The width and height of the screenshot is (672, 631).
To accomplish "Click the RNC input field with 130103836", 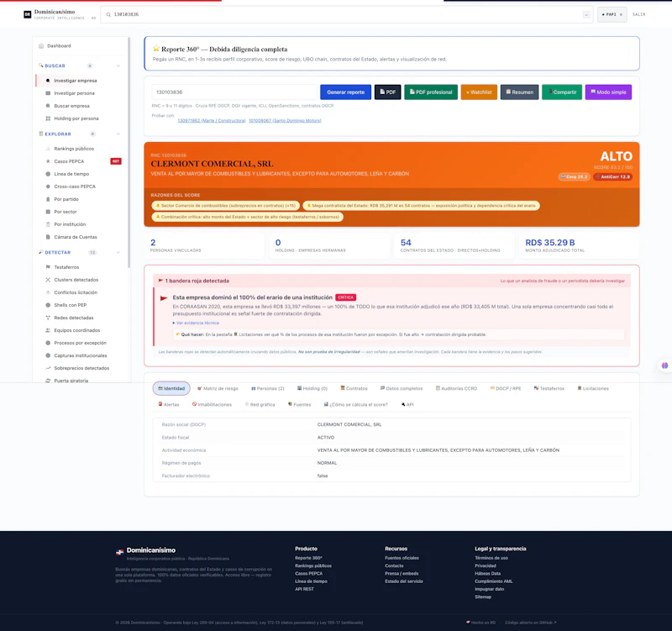I will click(x=234, y=92).
